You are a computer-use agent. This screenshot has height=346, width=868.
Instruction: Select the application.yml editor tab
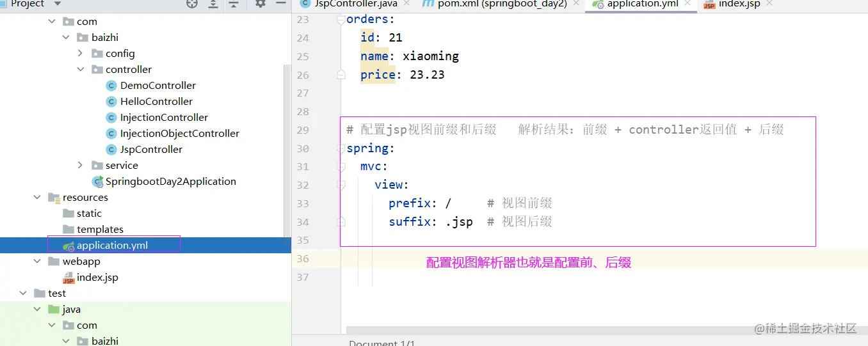(642, 4)
